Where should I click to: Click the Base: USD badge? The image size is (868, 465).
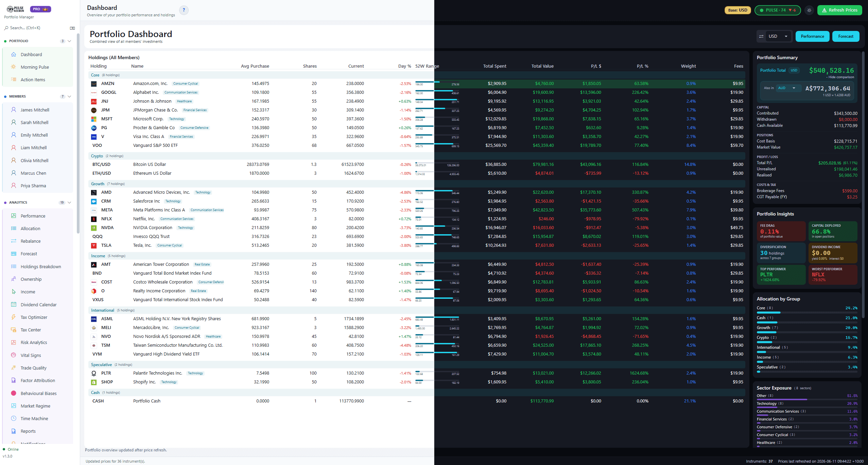737,10
